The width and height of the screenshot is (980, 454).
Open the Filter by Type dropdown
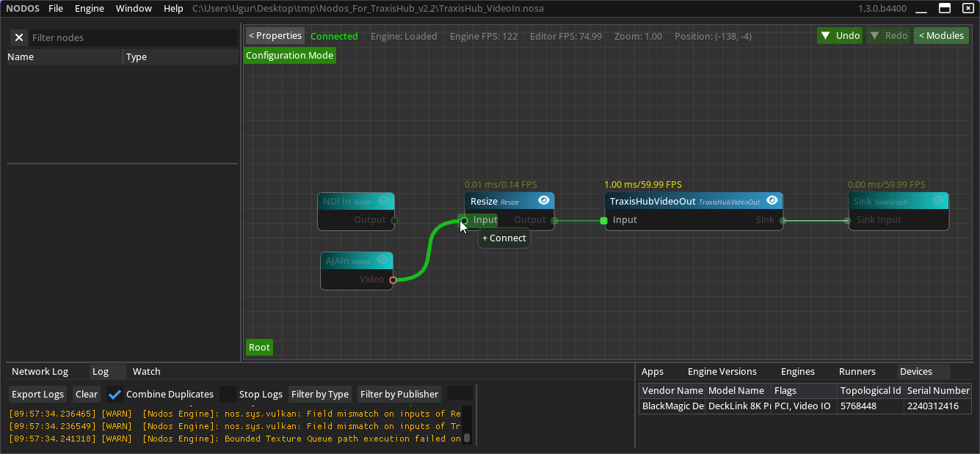(319, 395)
